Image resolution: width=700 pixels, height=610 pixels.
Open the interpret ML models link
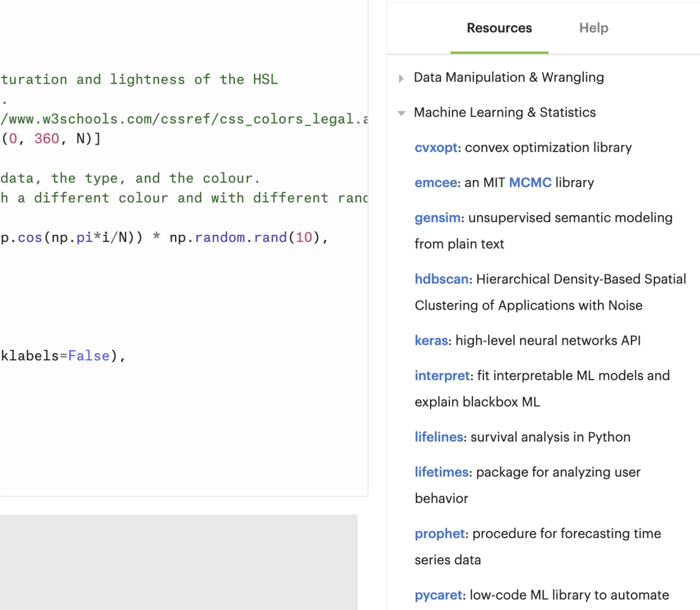[442, 376]
